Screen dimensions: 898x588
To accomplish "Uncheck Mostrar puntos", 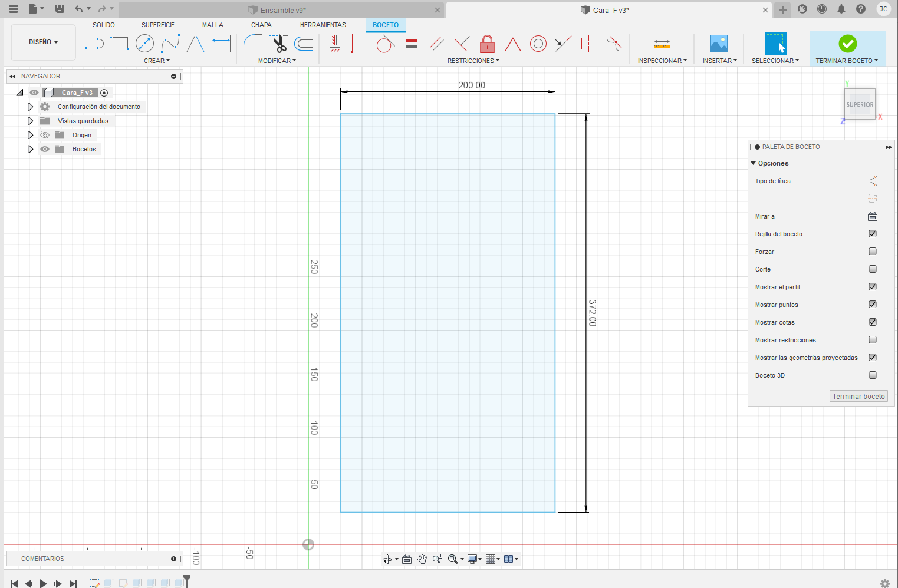I will 873,305.
